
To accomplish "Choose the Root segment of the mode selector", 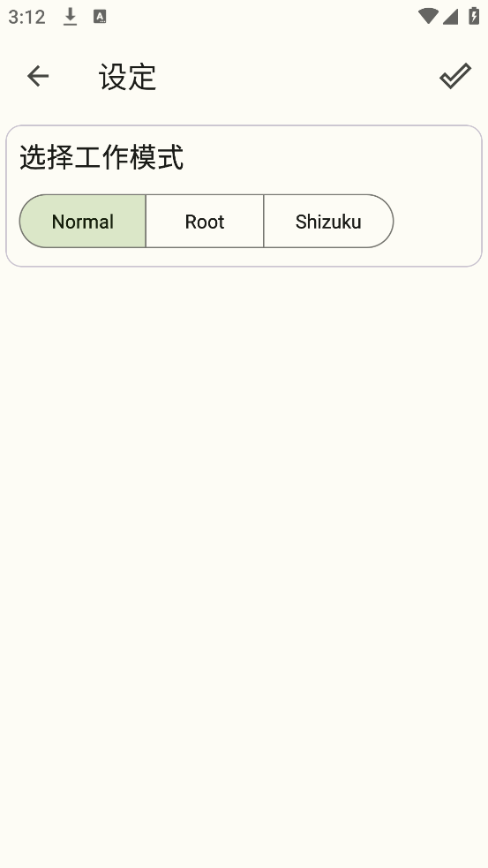I will 205,222.
